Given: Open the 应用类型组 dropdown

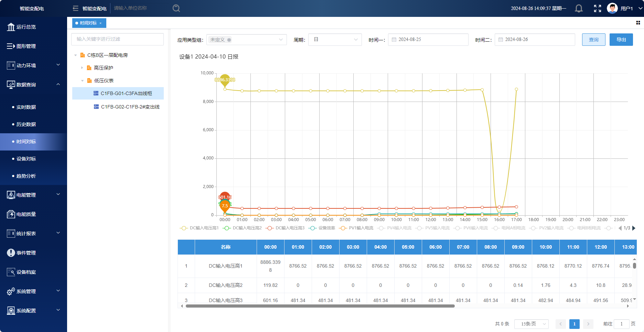Looking at the screenshot, I should [x=247, y=40].
